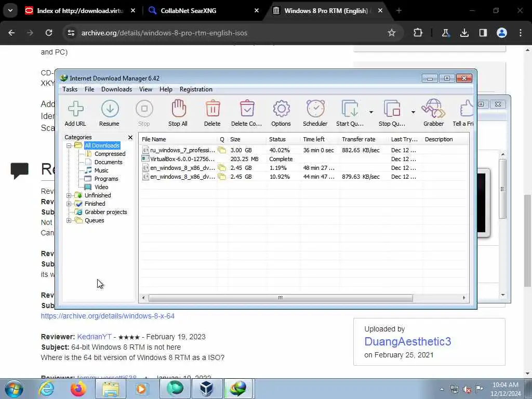Screen dimensions: 532x399
Task: Select the Compressed category
Action: pos(110,154)
